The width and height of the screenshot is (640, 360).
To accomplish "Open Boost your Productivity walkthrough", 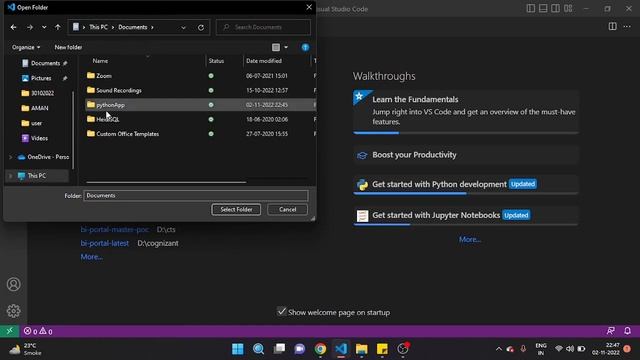I will 466,155.
